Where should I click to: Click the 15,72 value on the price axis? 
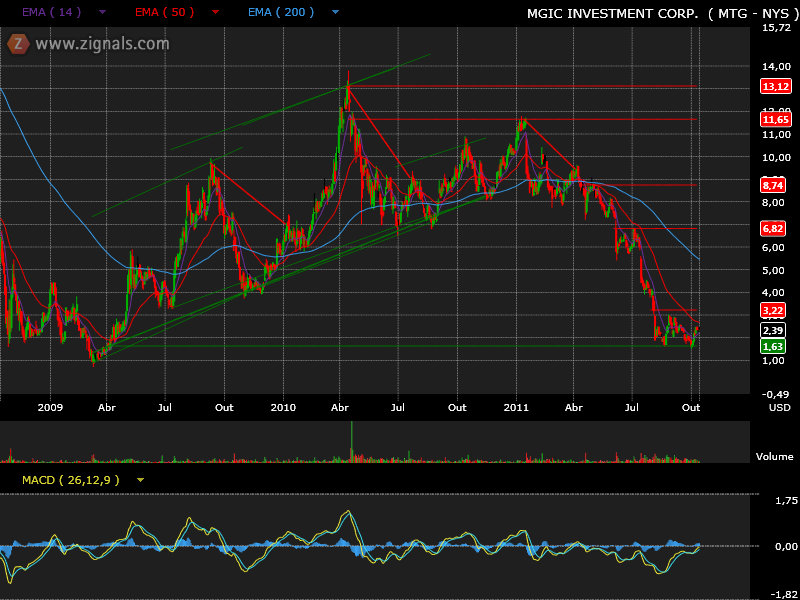click(776, 28)
